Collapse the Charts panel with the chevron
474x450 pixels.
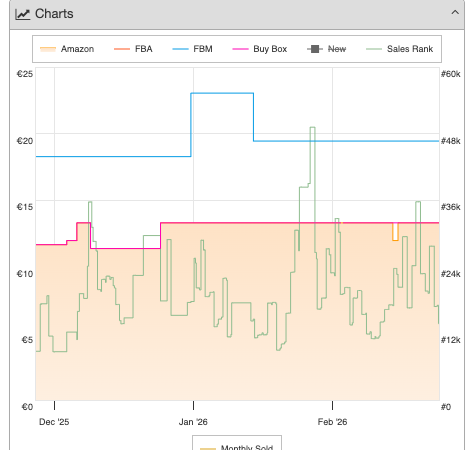click(x=455, y=13)
